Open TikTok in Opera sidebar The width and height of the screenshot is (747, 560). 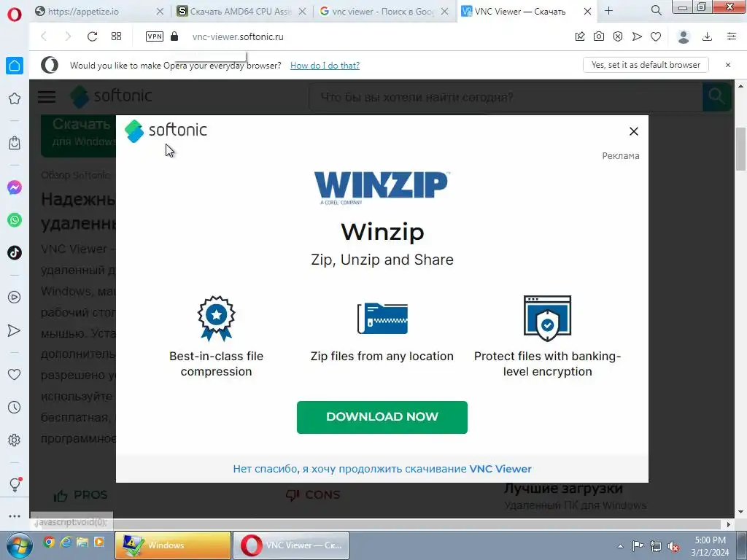pos(15,252)
